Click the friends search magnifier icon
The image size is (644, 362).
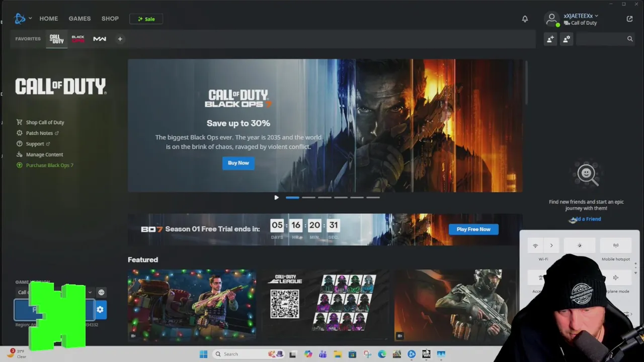pos(630,39)
